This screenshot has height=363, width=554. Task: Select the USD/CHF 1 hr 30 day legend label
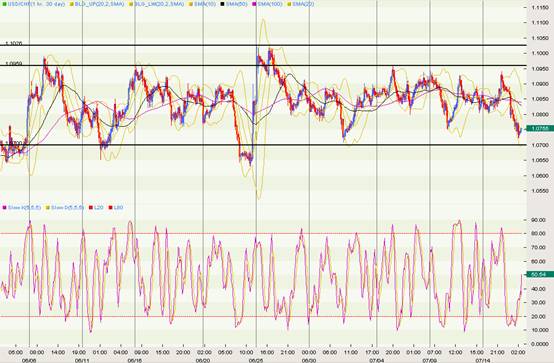(36, 4)
